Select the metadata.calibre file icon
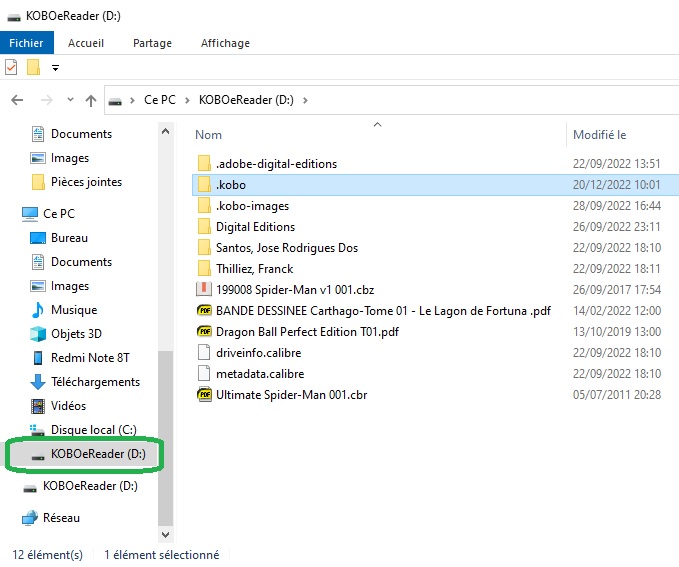 [204, 373]
